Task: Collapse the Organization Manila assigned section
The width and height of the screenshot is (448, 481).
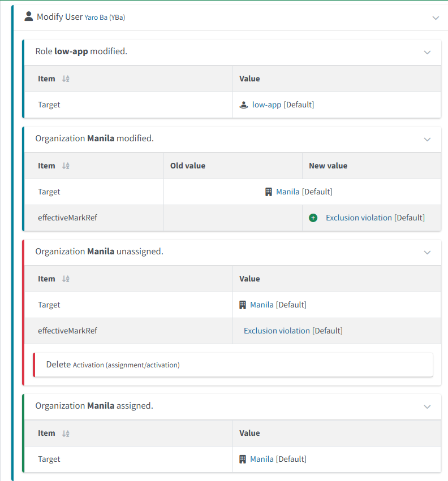Action: click(427, 406)
